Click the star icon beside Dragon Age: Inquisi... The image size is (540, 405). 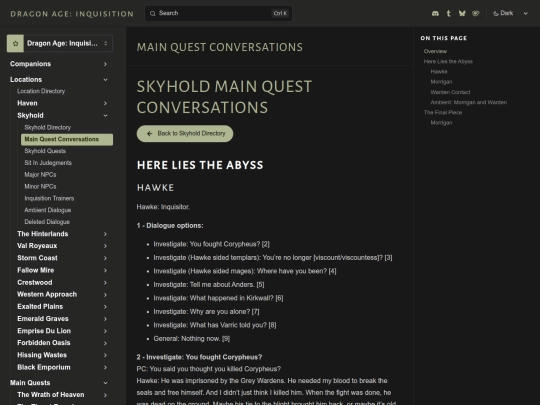pyautogui.click(x=15, y=43)
